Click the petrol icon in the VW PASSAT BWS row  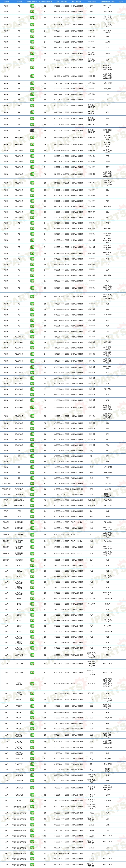32,729
